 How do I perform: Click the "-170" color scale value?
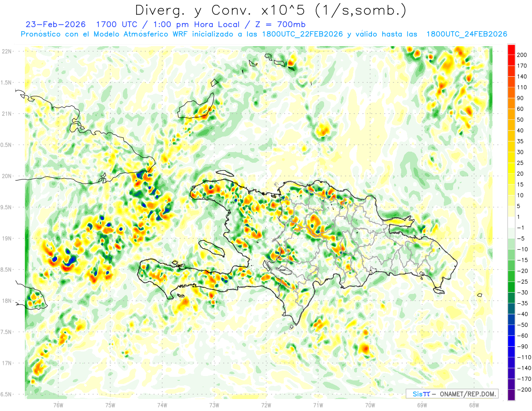point(524,379)
